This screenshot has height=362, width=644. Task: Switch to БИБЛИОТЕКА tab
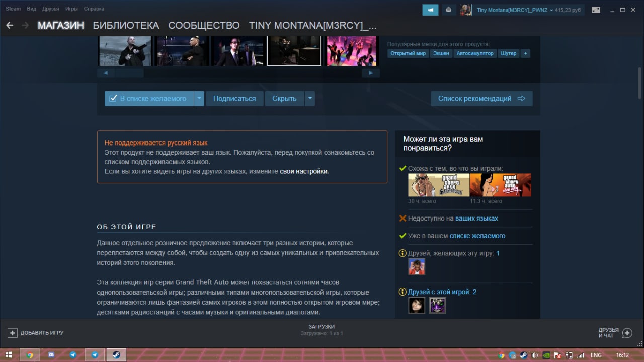(126, 25)
